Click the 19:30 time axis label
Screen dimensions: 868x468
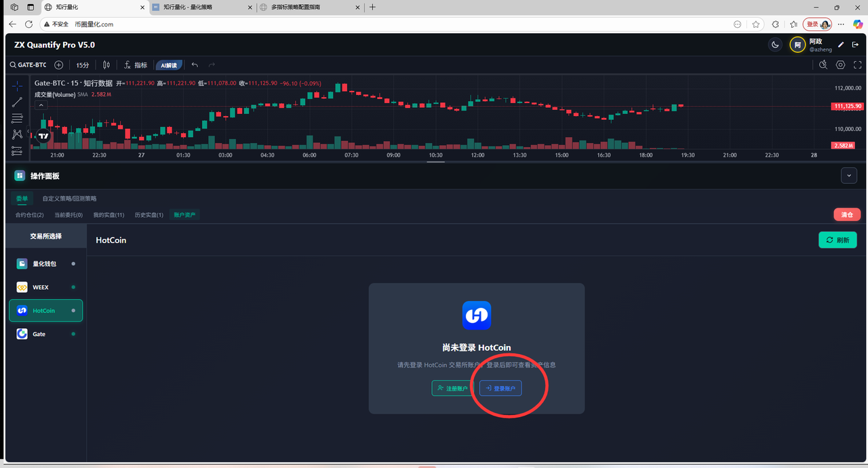tap(688, 155)
